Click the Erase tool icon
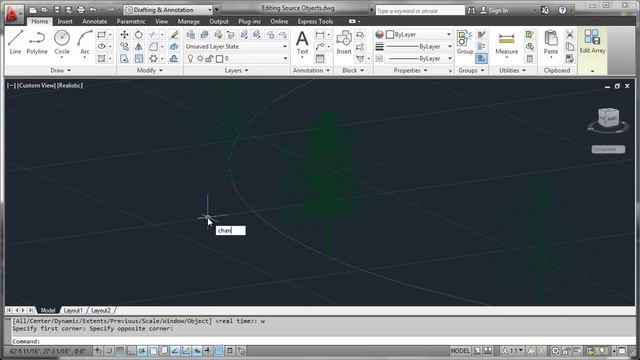 [174, 35]
